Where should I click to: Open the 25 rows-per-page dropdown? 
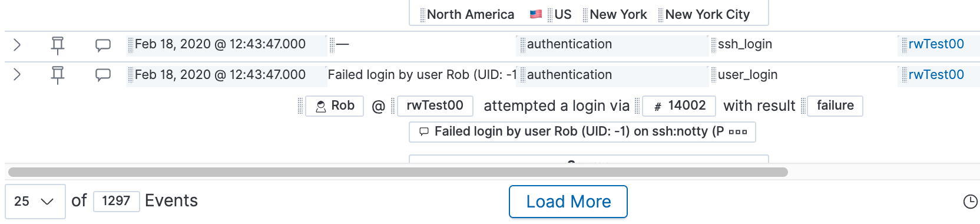coord(35,202)
